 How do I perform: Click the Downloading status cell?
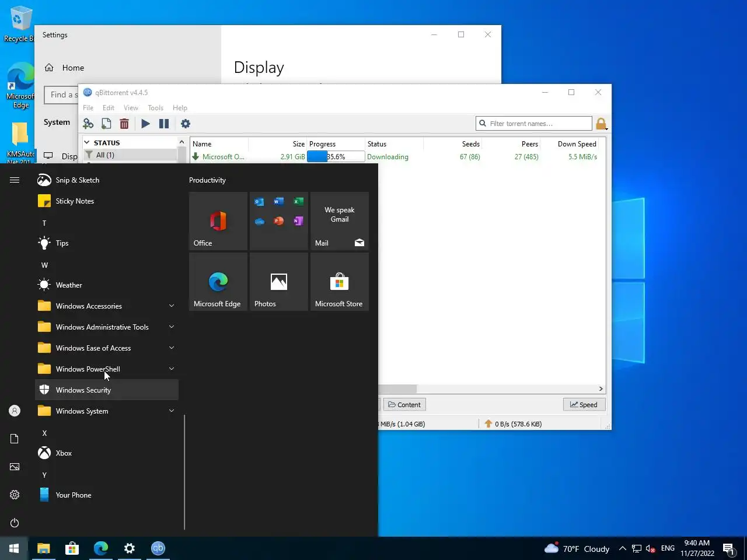tap(388, 157)
